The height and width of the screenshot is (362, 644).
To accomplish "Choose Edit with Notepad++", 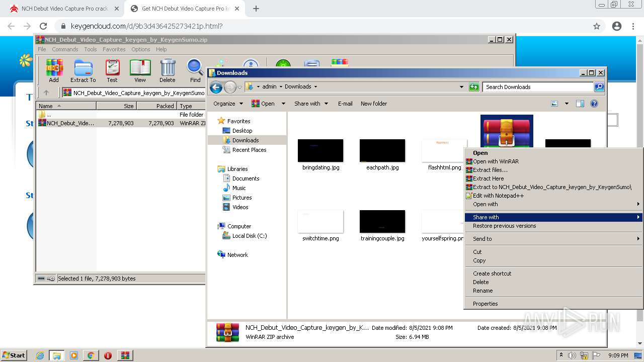I will [x=553, y=196].
